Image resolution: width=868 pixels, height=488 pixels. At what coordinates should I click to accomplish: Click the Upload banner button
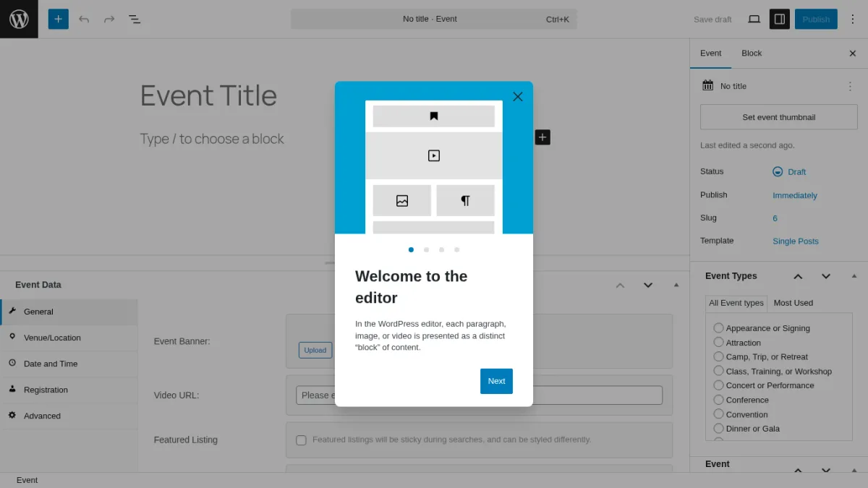coord(315,350)
